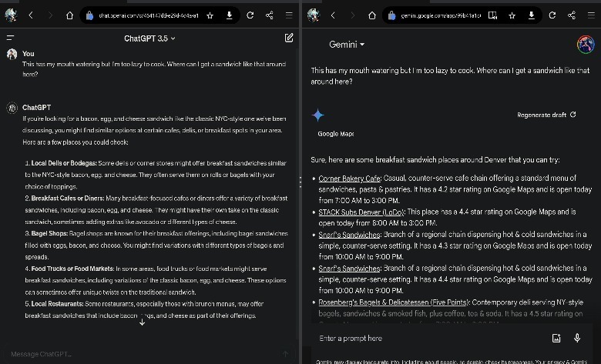Upload an image to the Gemini prompt
Screen dimensions: 601x364
(556, 338)
